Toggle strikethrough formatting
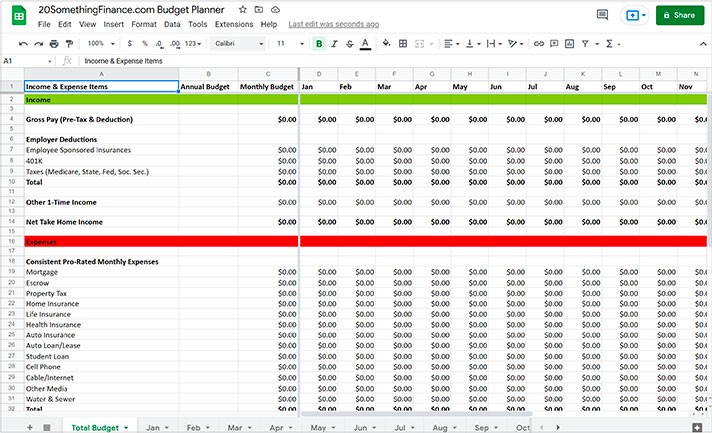The height and width of the screenshot is (433, 712). point(349,44)
